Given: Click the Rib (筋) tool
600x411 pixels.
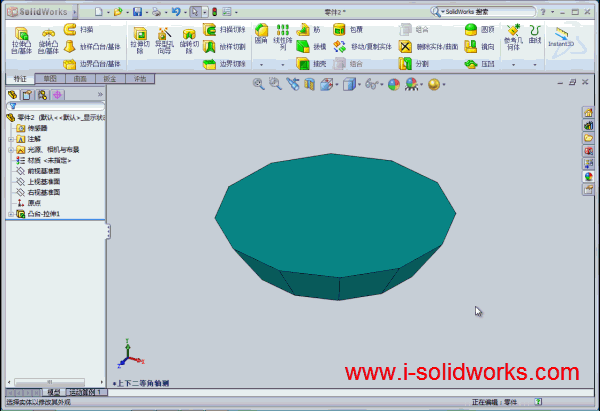Looking at the screenshot, I should pos(308,29).
